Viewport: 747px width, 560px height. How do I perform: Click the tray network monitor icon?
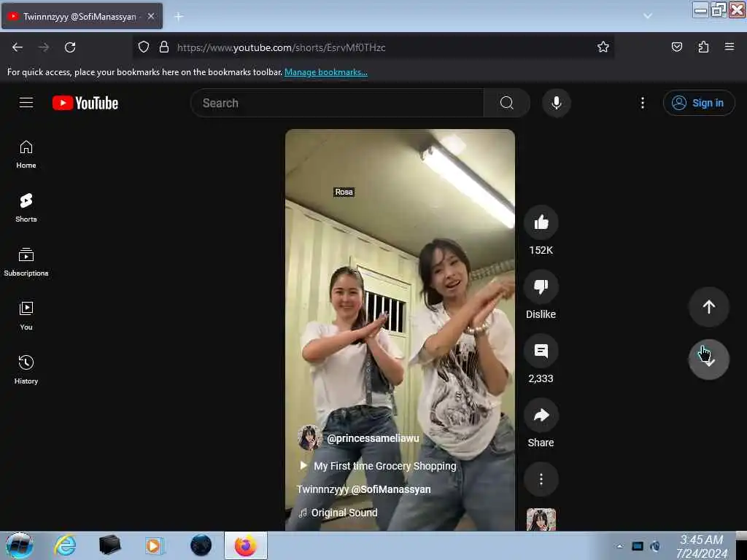tap(638, 546)
